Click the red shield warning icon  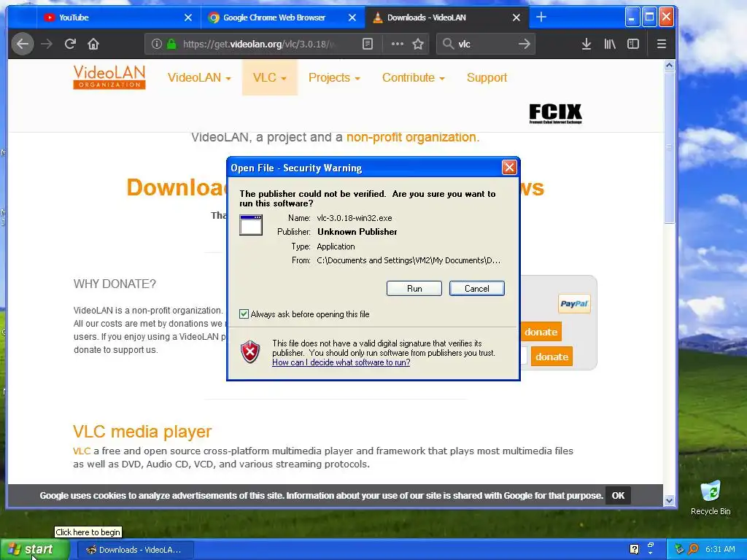pyautogui.click(x=250, y=352)
